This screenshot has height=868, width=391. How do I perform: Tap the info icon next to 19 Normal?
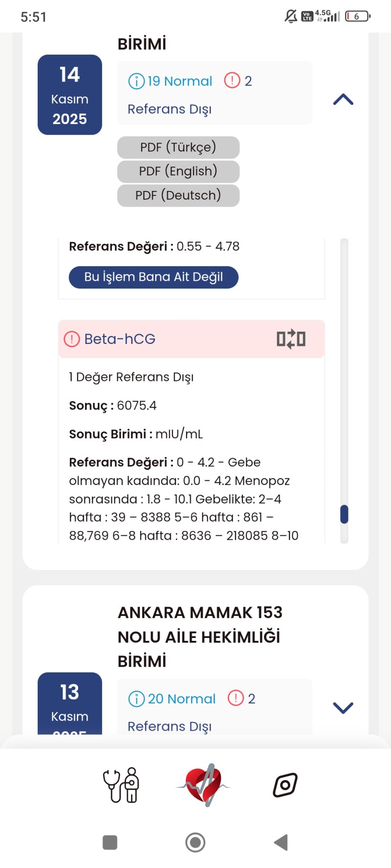pos(136,81)
